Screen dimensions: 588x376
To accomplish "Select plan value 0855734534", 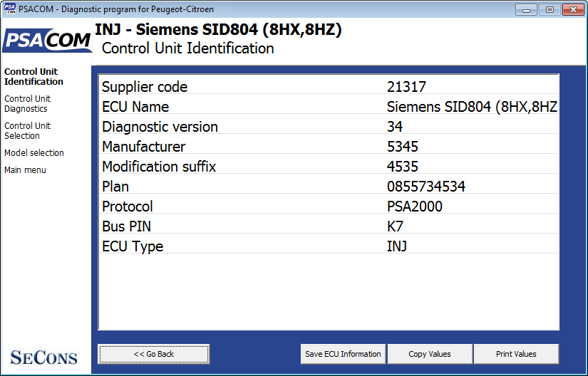I will tap(426, 187).
